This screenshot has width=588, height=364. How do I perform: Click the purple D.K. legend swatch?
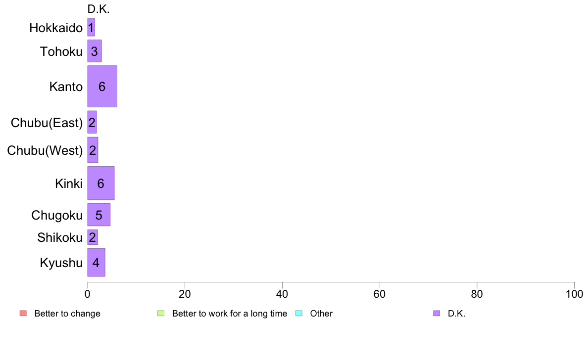point(437,313)
